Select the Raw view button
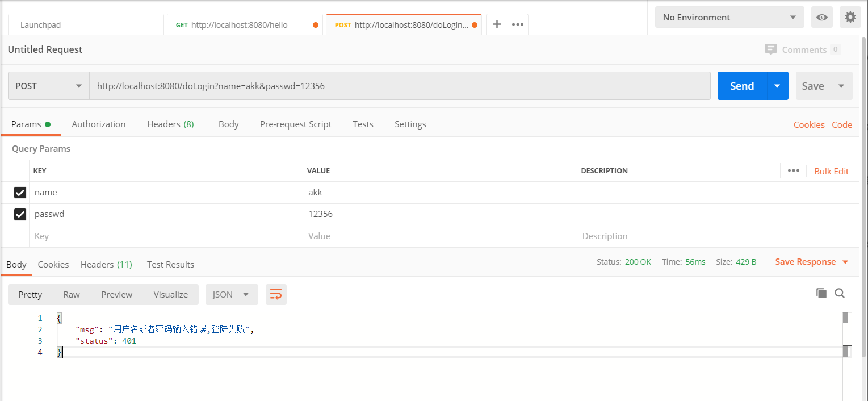 pyautogui.click(x=72, y=294)
